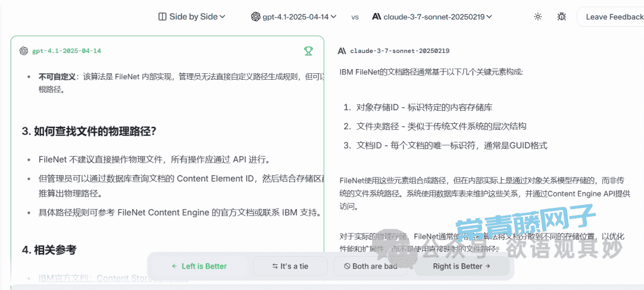Click the gpt-4.1-2025-04-14 panel title text
The height and width of the screenshot is (290, 644).
[x=67, y=51]
